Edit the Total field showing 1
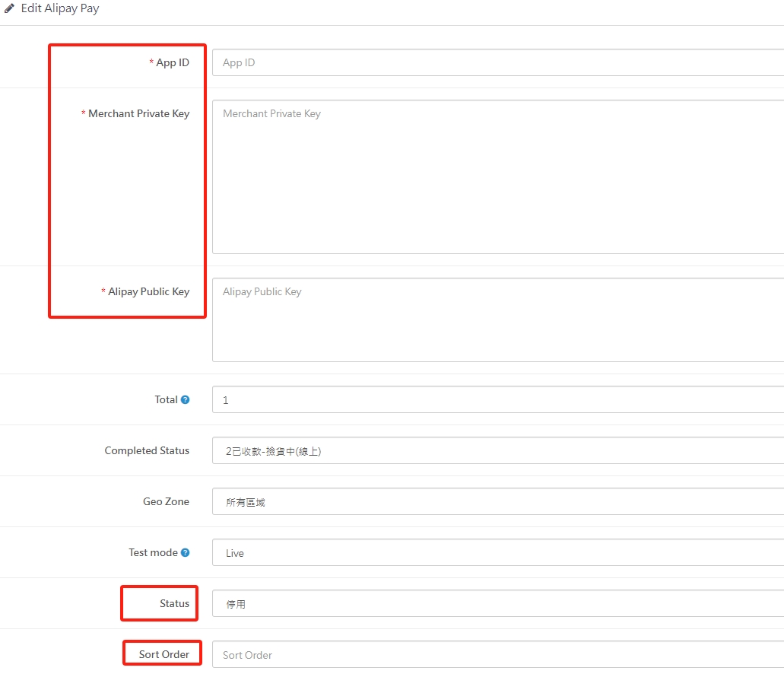Image resolution: width=784 pixels, height=674 pixels. pos(498,400)
